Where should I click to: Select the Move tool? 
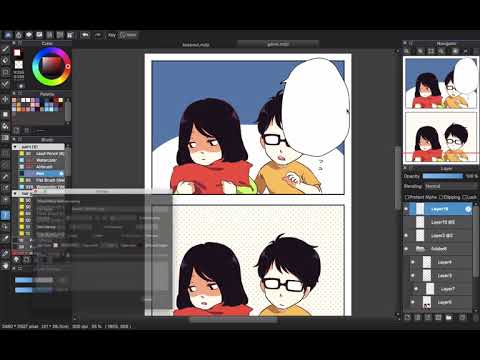[5, 99]
